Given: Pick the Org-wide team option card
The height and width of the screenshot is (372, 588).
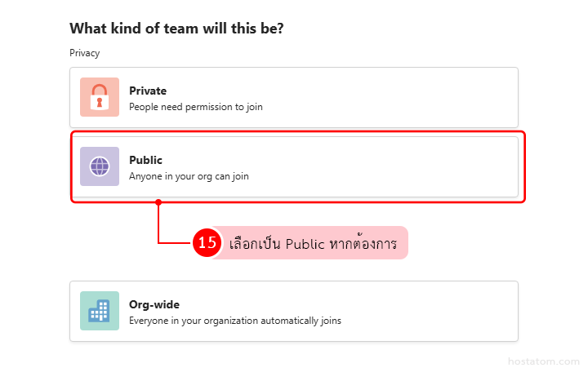Looking at the screenshot, I should point(294,311).
